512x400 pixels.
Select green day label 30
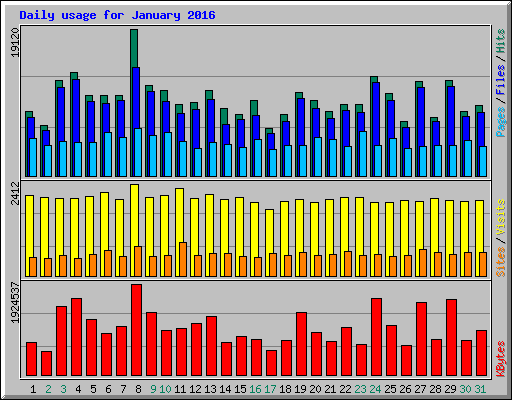pos(465,389)
